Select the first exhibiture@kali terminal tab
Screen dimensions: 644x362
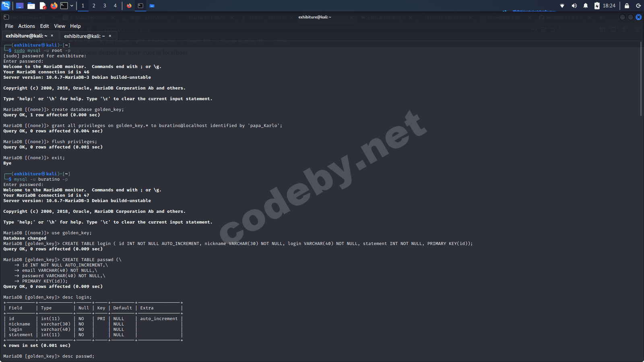[27, 36]
